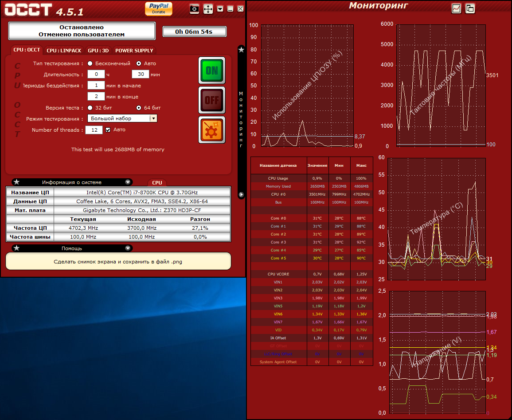
Task: Click the PayPal Donate button
Action: pos(159,8)
